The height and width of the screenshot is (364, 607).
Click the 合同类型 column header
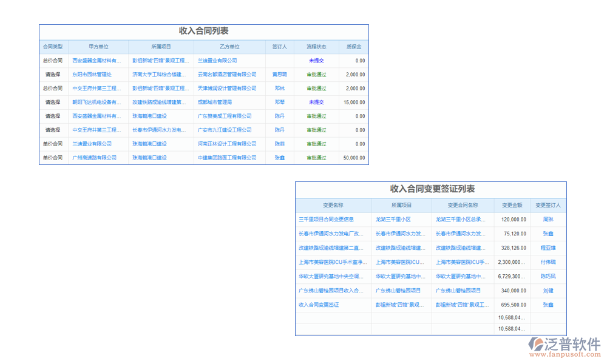point(53,47)
